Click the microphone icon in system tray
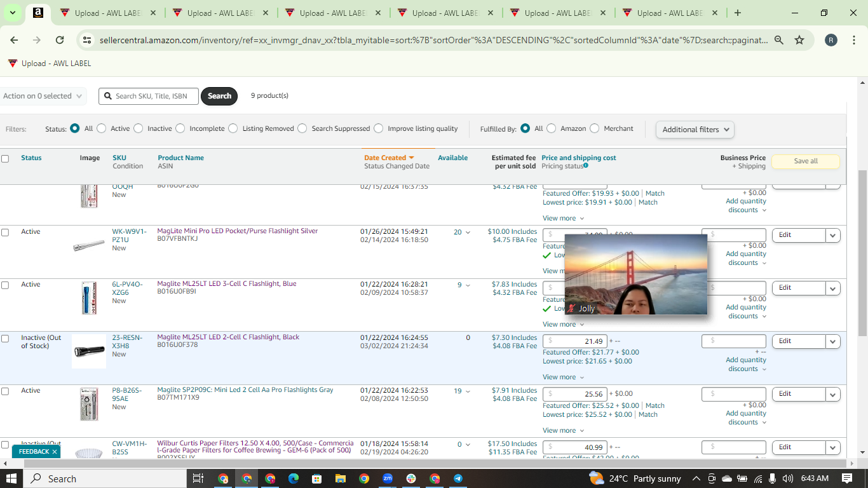Image resolution: width=868 pixels, height=488 pixels. coord(772,478)
